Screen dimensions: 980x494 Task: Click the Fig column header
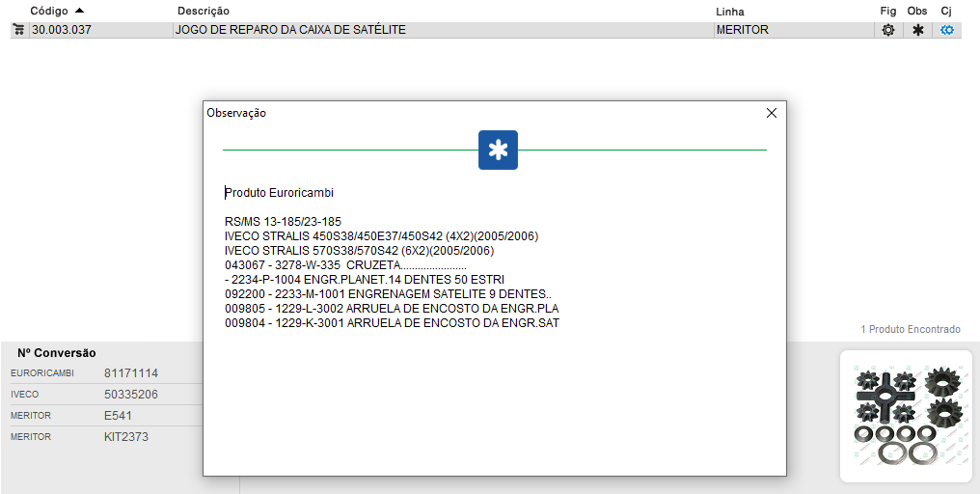click(887, 11)
